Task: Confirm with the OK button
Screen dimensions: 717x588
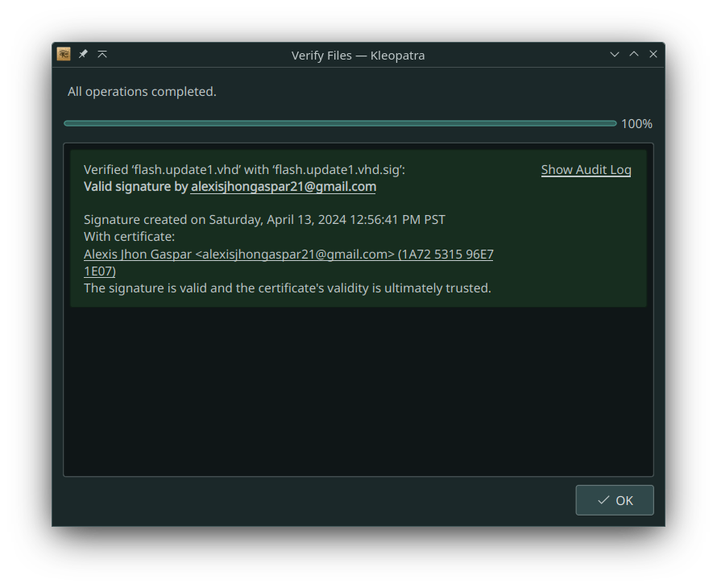Action: tap(614, 500)
